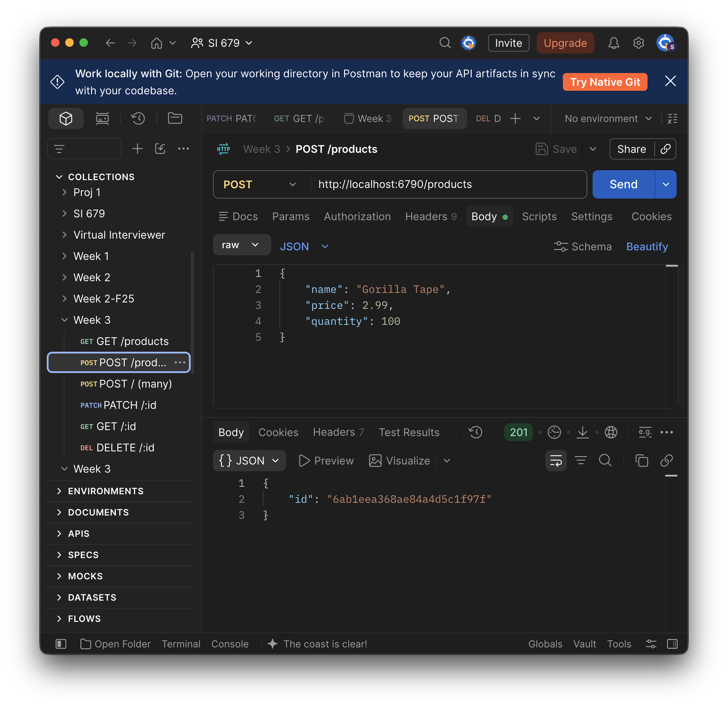Click the network globe icon in response

click(x=611, y=432)
